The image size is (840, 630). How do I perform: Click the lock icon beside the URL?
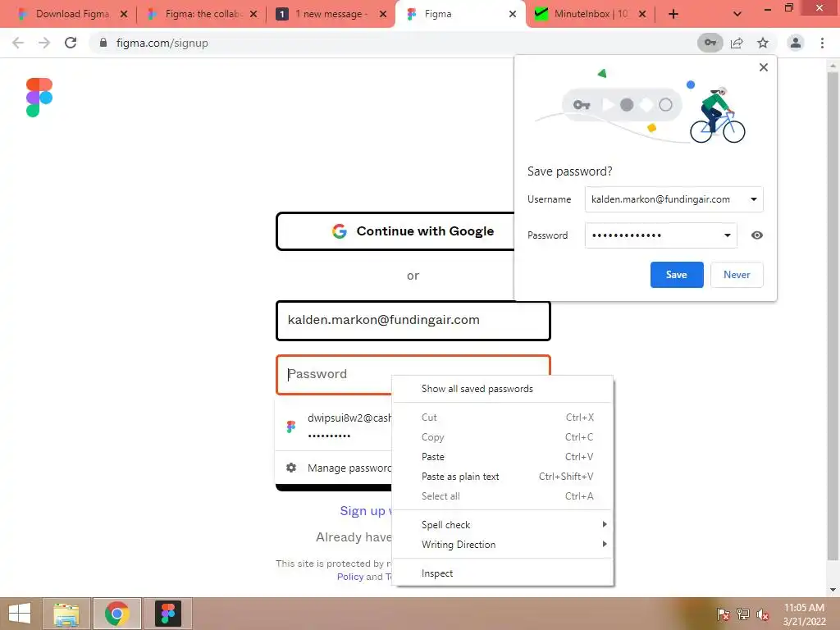pyautogui.click(x=103, y=43)
